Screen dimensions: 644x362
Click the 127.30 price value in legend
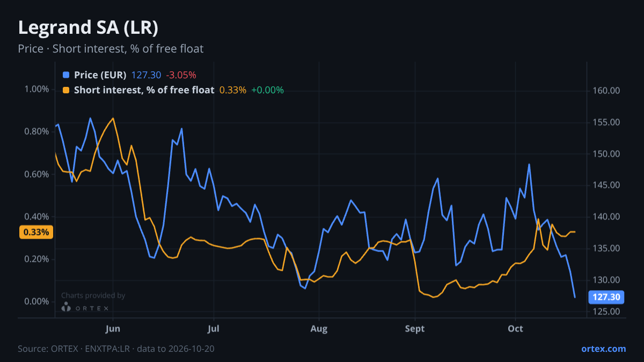(146, 75)
